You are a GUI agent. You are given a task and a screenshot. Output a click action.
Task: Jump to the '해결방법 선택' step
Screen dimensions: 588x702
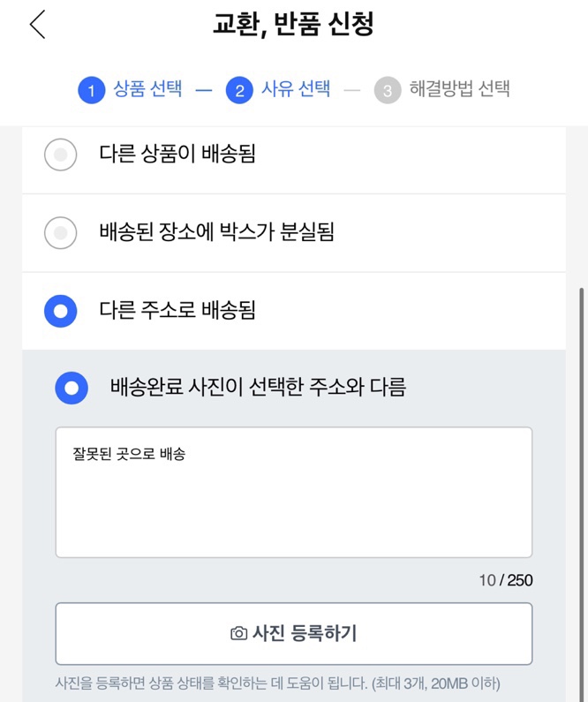[x=459, y=89]
